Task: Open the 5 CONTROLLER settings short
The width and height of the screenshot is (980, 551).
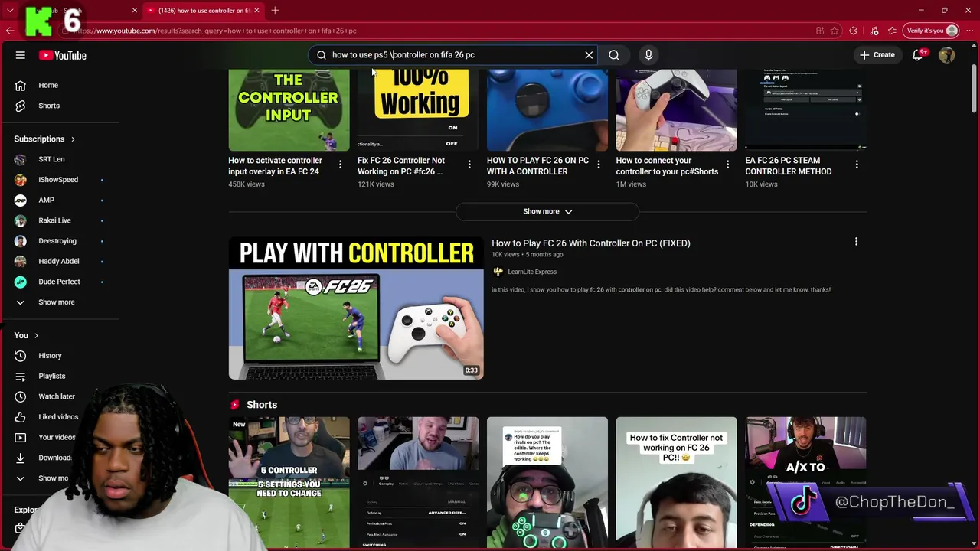Action: click(x=289, y=482)
